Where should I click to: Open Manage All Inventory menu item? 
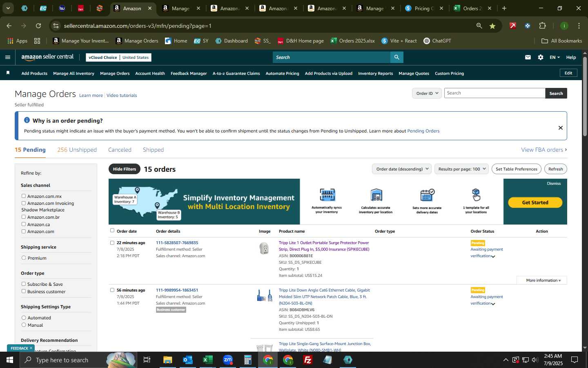click(x=73, y=74)
